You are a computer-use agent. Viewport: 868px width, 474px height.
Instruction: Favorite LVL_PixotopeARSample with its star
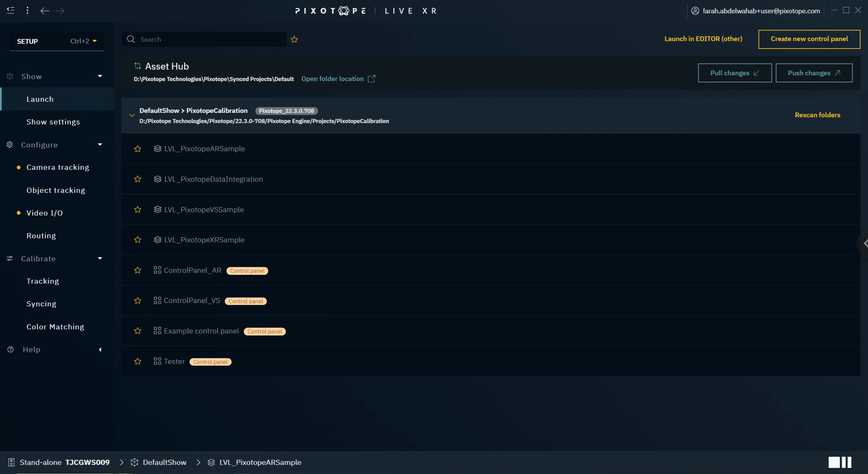[x=137, y=149]
